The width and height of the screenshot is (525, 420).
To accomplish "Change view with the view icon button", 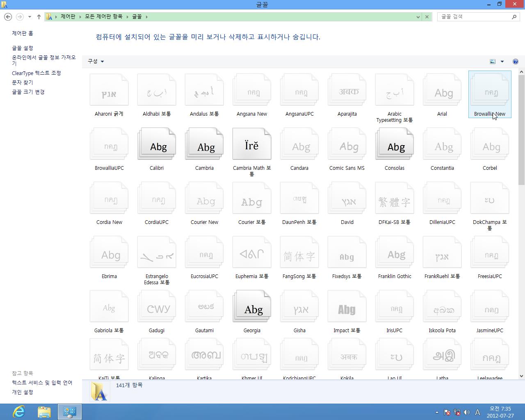I will click(493, 62).
